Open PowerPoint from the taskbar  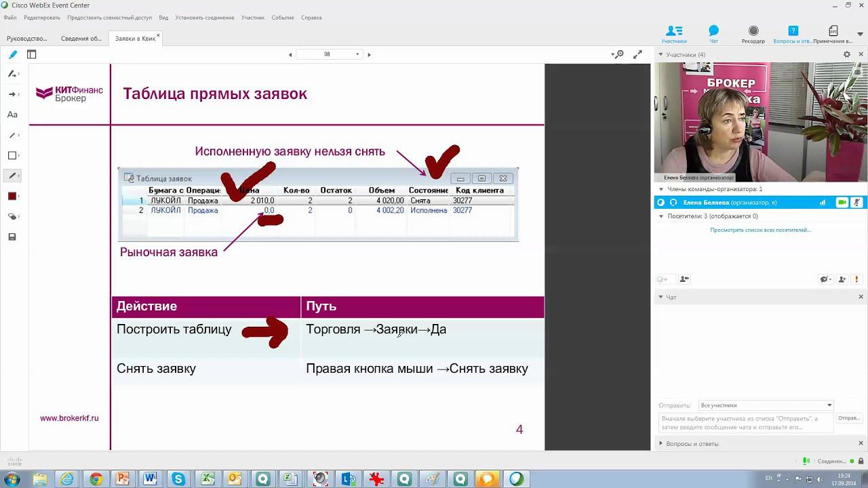coord(123,479)
